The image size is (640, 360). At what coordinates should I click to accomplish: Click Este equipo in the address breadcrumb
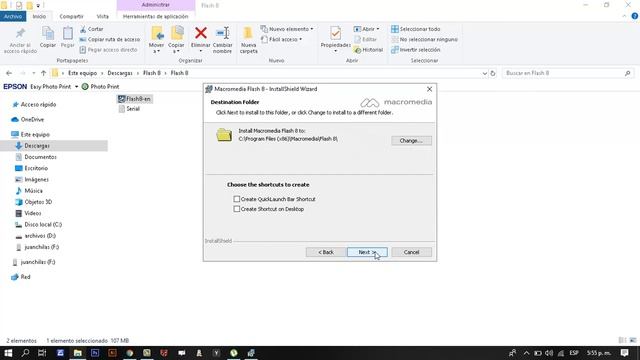point(82,73)
